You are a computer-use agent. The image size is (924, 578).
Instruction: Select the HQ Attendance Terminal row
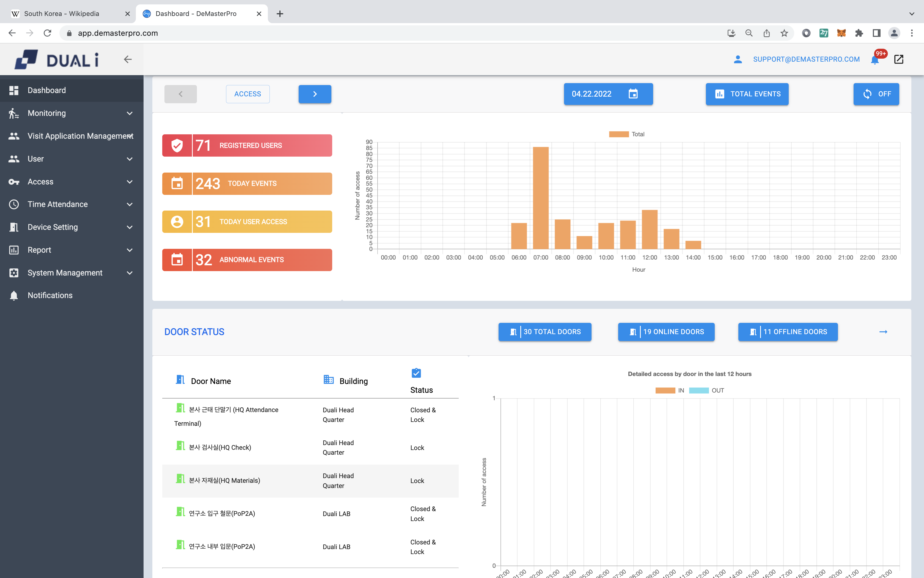pyautogui.click(x=310, y=415)
